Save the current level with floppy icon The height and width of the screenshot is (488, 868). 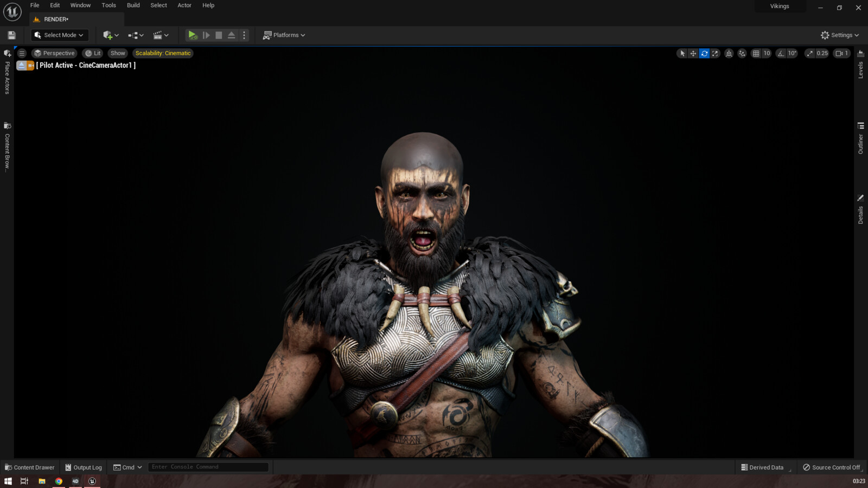click(11, 35)
